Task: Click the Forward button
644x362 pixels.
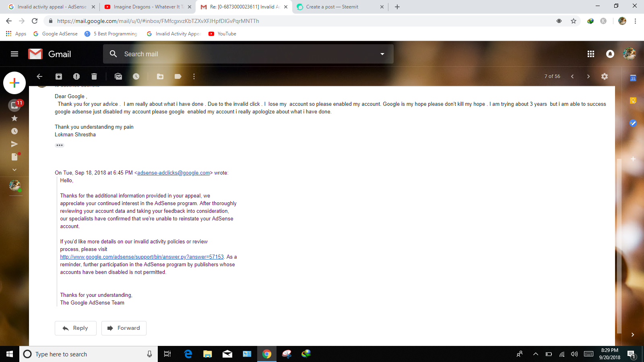Action: 124,328
